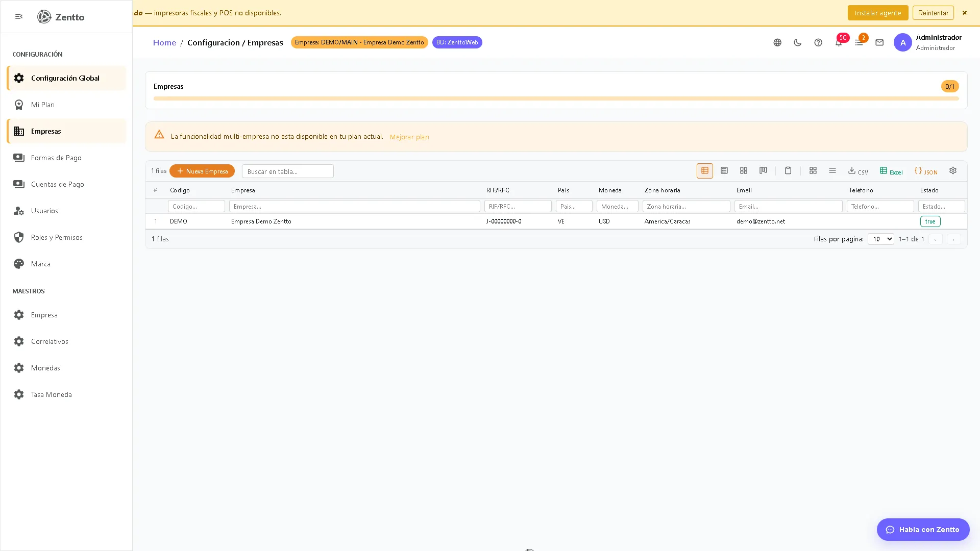Focus the RIF/RFC filter field
This screenshot has height=551, width=980.
pos(518,206)
